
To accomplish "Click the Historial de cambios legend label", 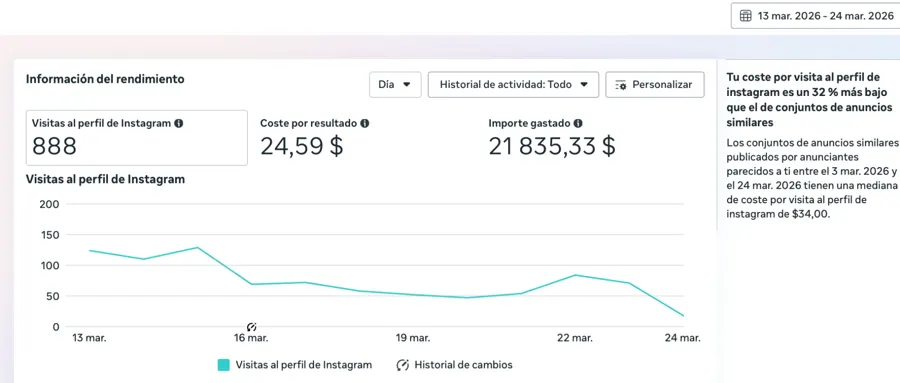I will [463, 365].
